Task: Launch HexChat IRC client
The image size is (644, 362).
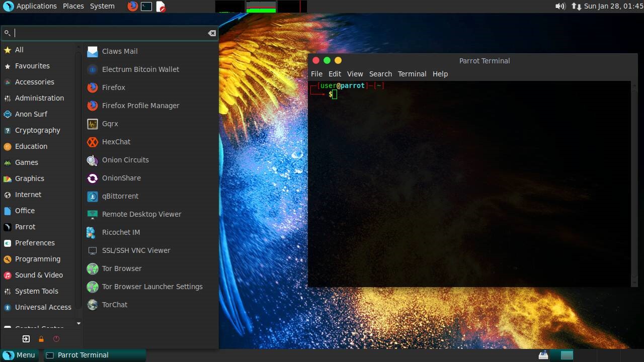Action: [116, 142]
